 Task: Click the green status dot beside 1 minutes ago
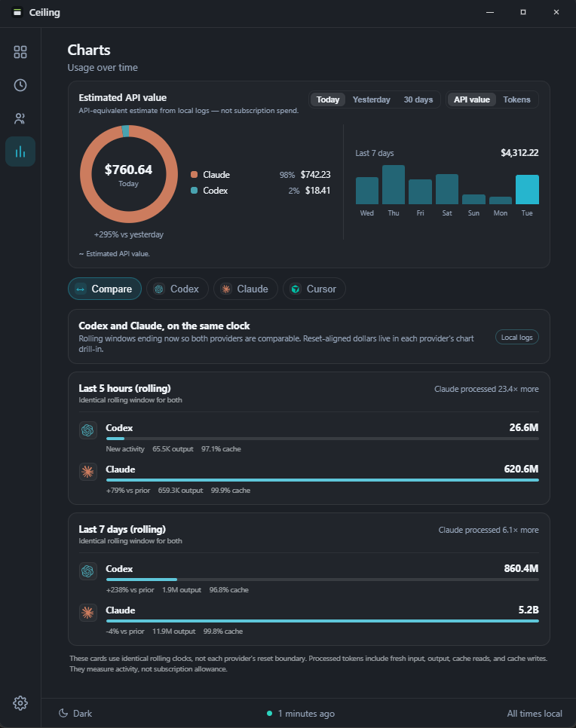(269, 713)
